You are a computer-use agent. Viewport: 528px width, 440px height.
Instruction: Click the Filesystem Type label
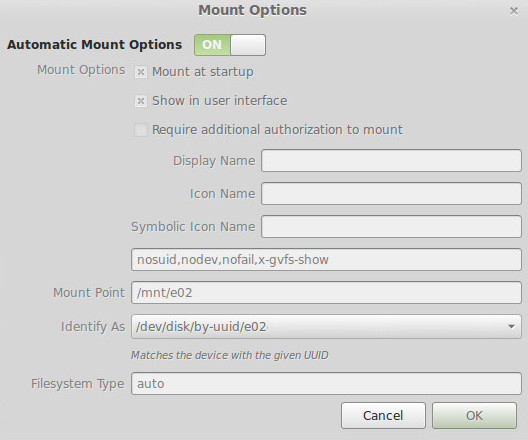point(78,384)
